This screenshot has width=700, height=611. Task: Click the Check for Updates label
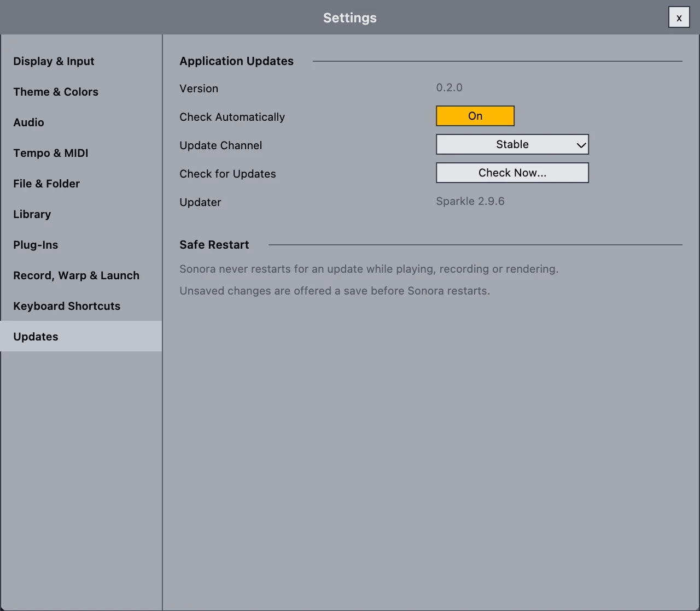click(227, 174)
